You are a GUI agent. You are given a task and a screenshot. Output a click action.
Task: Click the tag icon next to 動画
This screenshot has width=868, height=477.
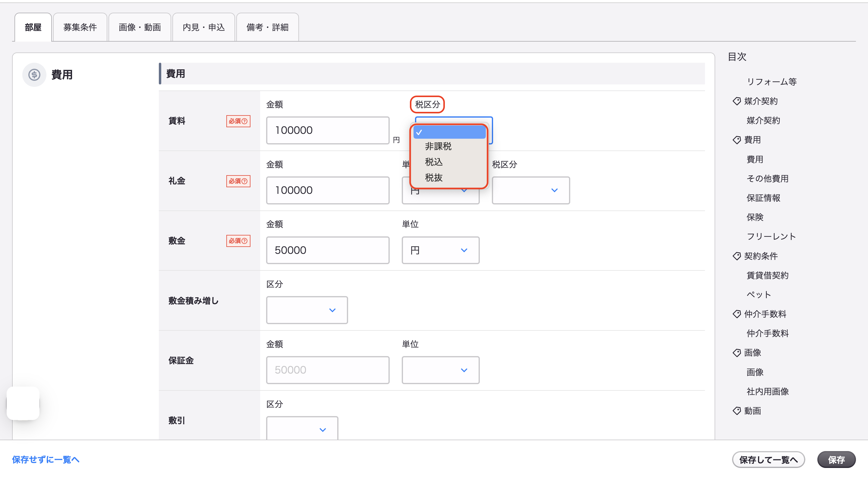pyautogui.click(x=737, y=411)
